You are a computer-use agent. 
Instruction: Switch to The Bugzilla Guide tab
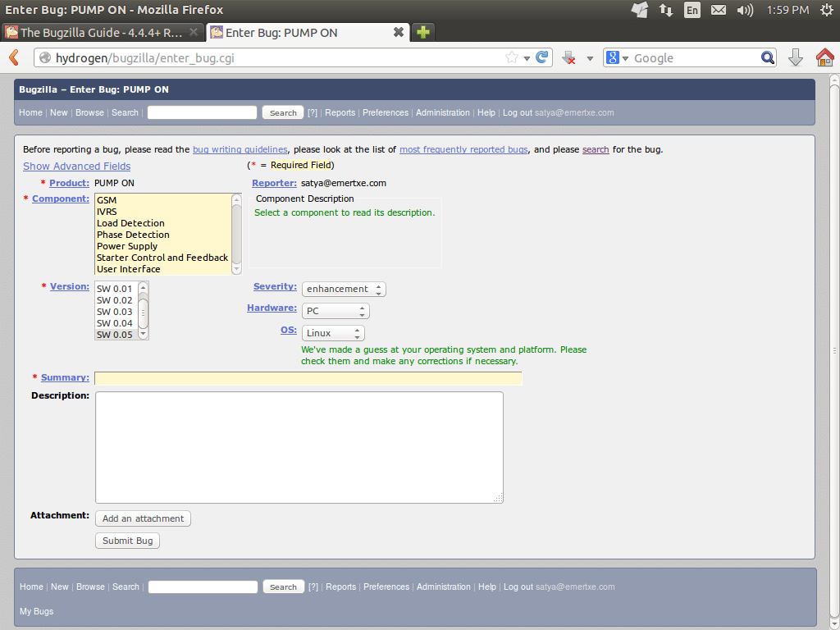102,32
